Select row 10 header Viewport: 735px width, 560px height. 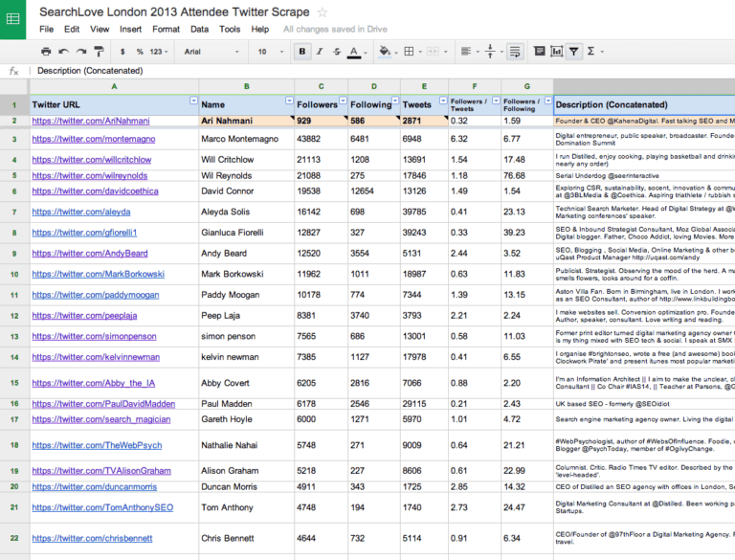(14, 274)
